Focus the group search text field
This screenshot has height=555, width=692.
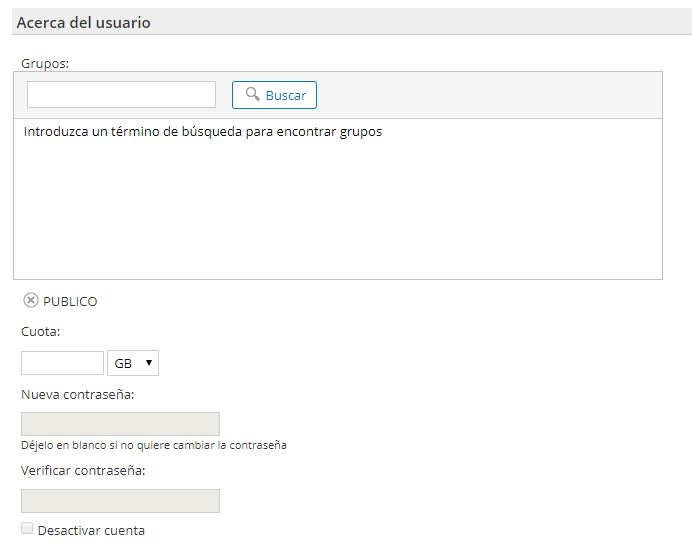pyautogui.click(x=121, y=95)
